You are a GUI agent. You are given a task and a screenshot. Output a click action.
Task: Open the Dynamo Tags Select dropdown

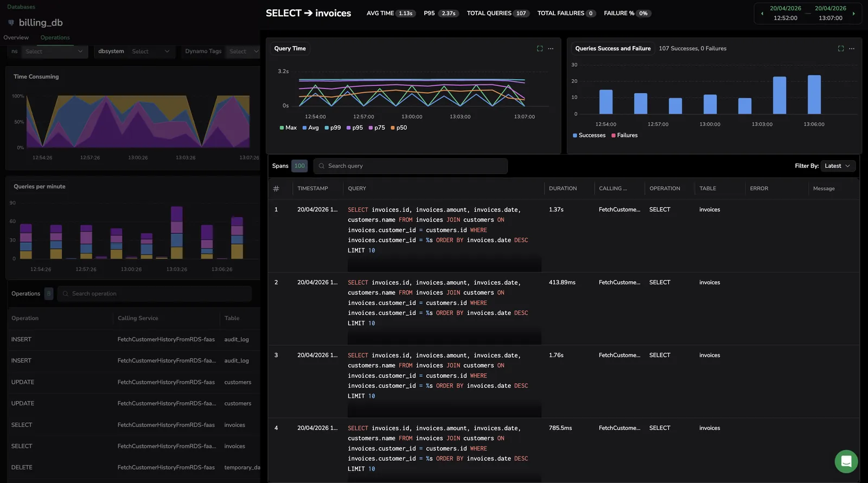242,52
